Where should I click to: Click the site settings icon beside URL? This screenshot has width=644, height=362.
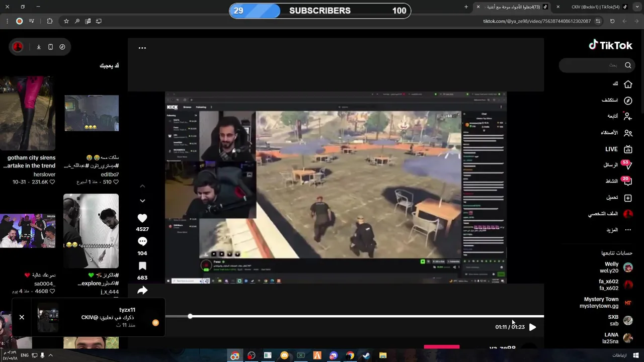coord(598,21)
